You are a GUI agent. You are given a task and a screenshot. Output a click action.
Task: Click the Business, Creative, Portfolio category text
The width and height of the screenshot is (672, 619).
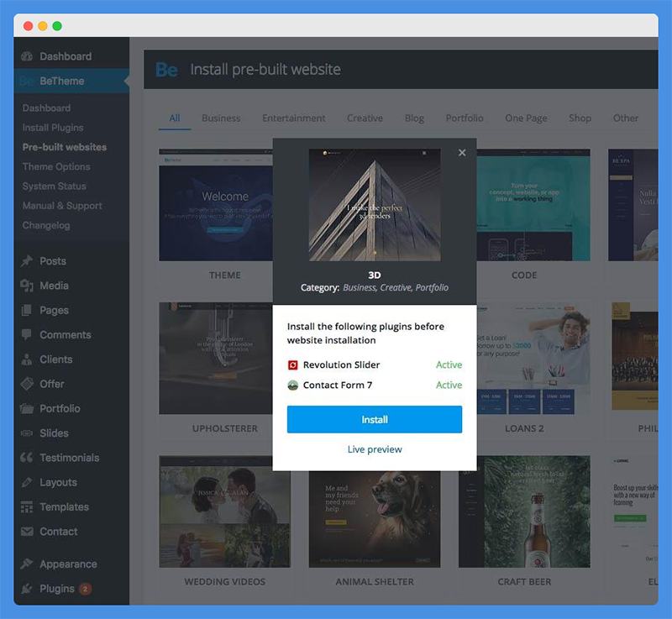pos(396,287)
